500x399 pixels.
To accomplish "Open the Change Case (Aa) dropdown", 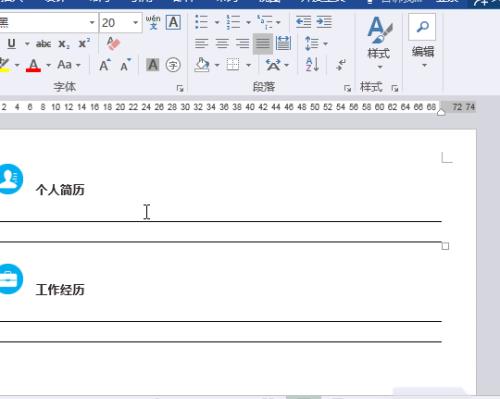I will pyautogui.click(x=69, y=65).
